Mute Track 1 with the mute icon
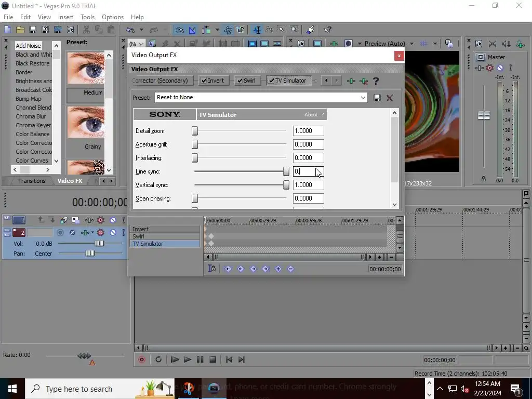Image resolution: width=532 pixels, height=399 pixels. tap(113, 220)
